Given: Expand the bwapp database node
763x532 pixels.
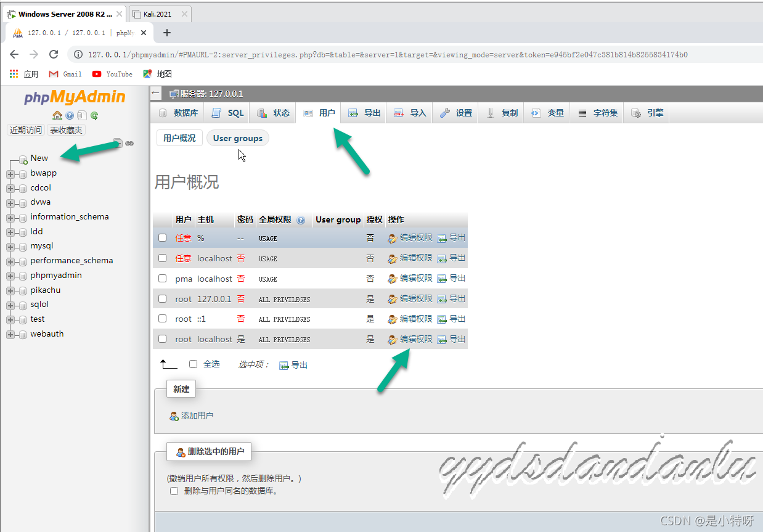Looking at the screenshot, I should (x=10, y=174).
